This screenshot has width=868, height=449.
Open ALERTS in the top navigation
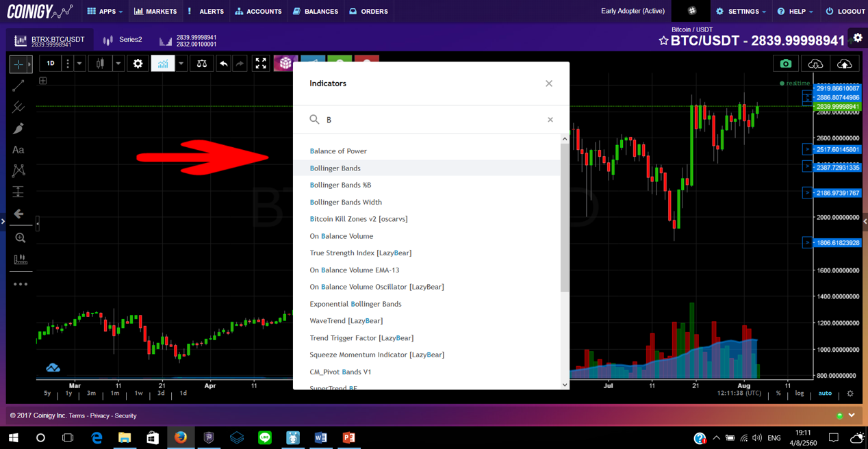[205, 11]
